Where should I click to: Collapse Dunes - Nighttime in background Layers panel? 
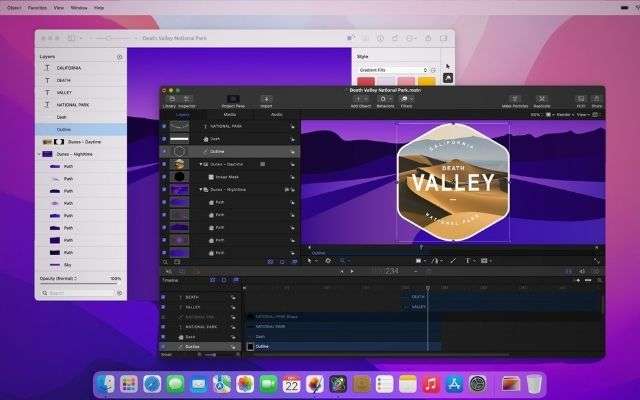click(x=40, y=154)
